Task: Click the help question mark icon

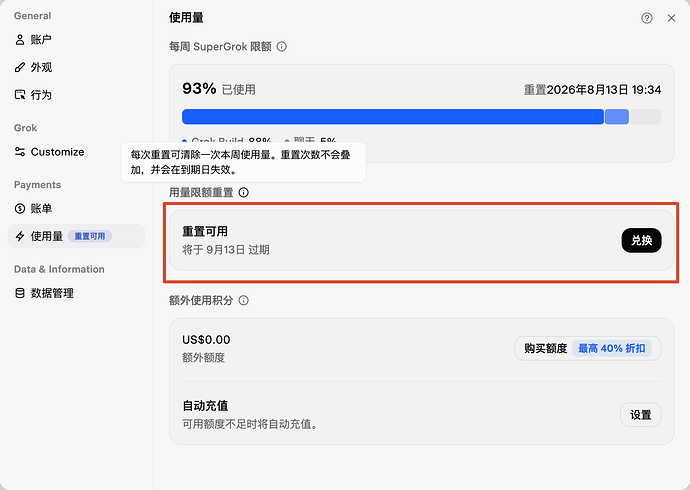Action: tap(646, 18)
